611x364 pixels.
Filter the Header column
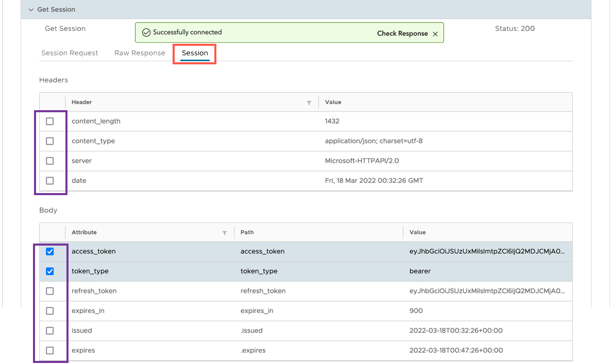click(309, 103)
